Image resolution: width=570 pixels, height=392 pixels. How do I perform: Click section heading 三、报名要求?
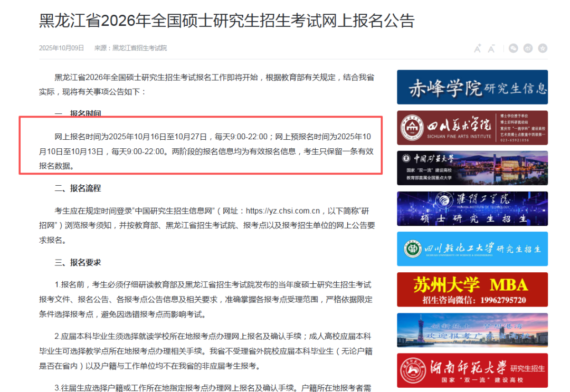pos(78,263)
